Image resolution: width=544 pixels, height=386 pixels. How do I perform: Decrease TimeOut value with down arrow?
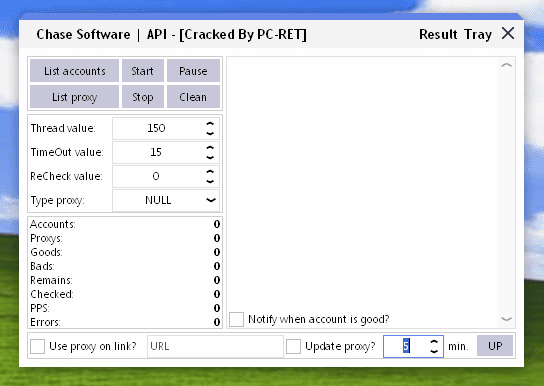(x=210, y=157)
